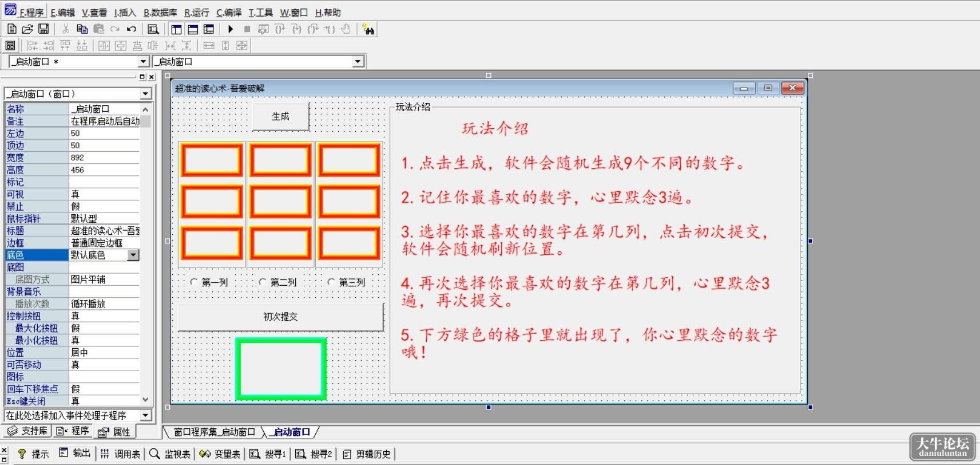This screenshot has width=980, height=465.
Task: Switch to the 输出 bottom tab
Action: tap(75, 454)
